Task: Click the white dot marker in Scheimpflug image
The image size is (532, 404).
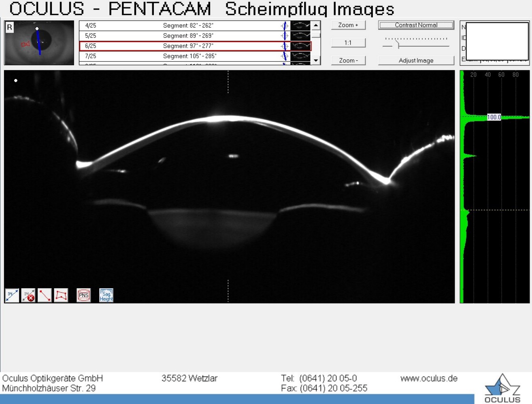Action: coord(16,81)
